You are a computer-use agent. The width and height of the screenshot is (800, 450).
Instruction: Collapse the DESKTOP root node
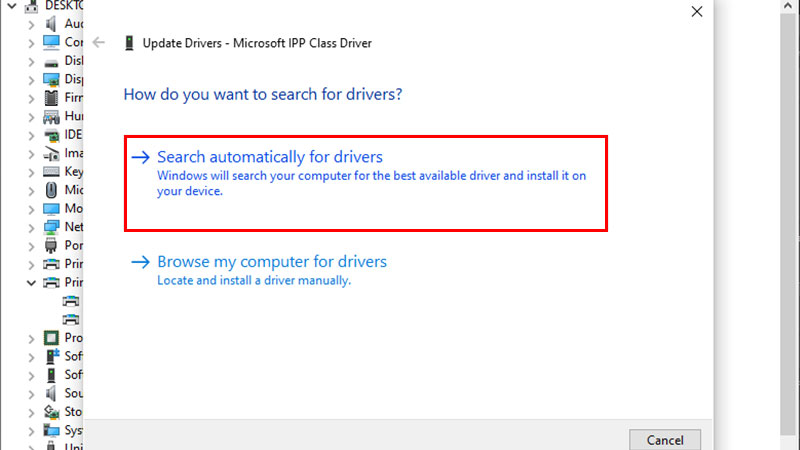[12, 6]
